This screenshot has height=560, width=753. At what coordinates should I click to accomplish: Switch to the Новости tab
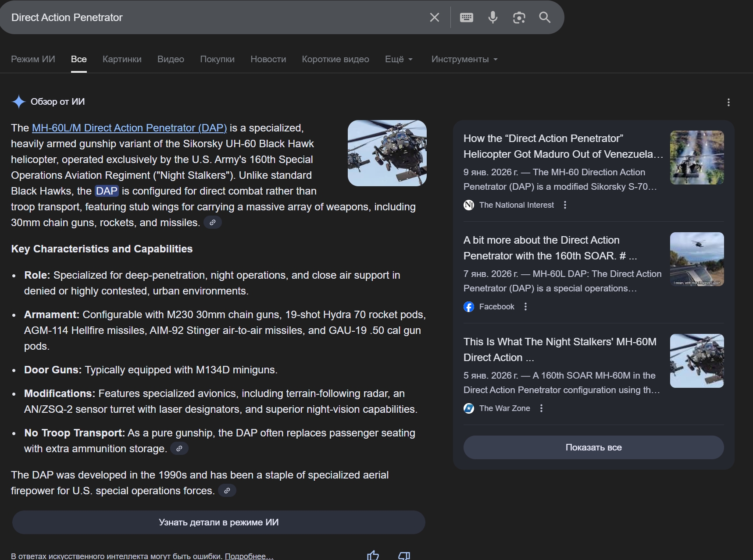point(268,59)
